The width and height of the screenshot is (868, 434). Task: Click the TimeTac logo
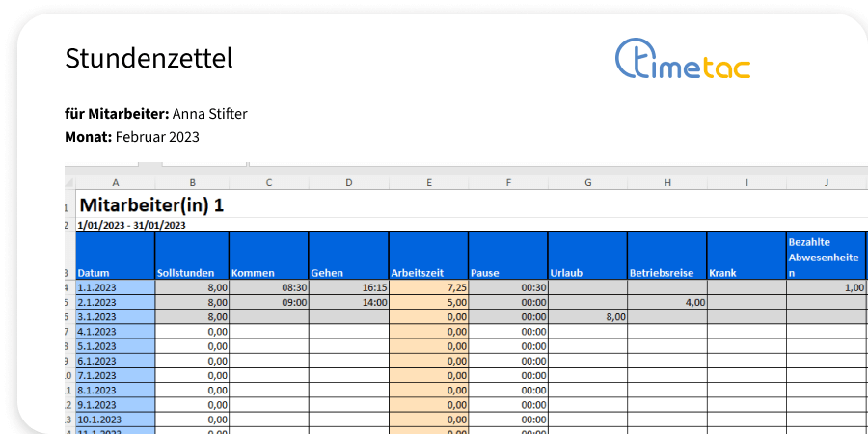(x=683, y=59)
